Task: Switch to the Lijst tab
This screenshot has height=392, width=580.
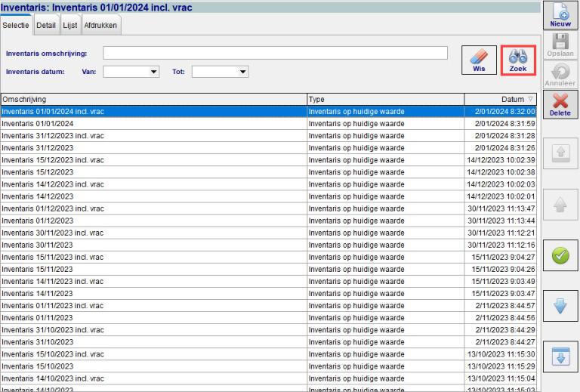Action: point(69,25)
